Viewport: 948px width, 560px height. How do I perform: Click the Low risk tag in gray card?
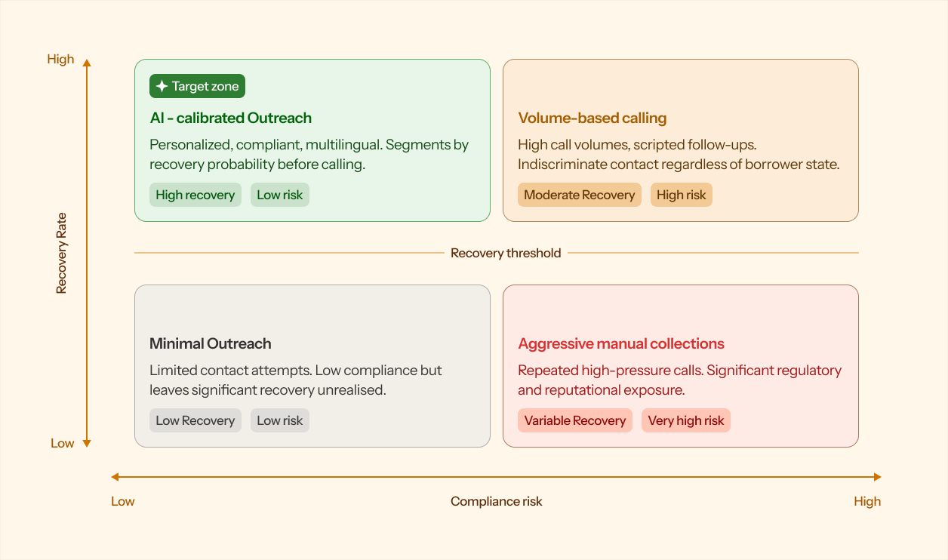280,420
